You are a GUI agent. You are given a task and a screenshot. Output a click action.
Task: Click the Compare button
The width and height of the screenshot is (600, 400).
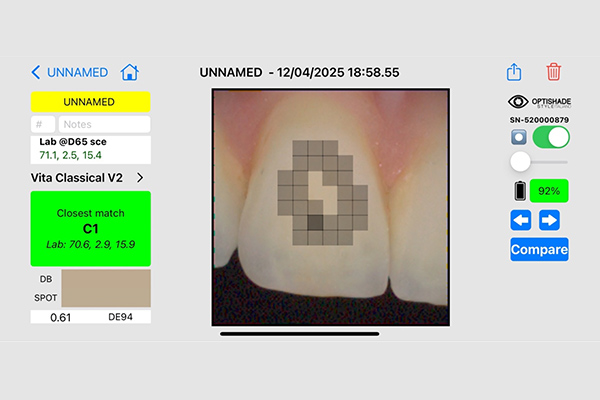[538, 249]
